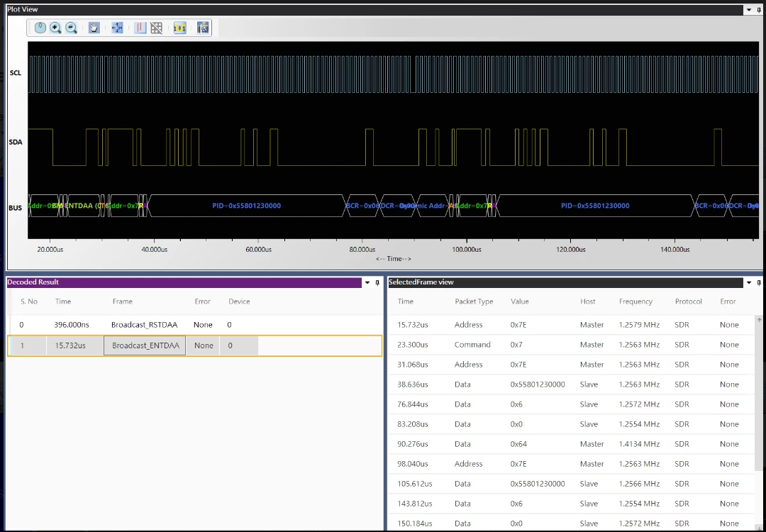Image resolution: width=766 pixels, height=532 pixels.
Task: Select the 76.844us Data row
Action: (572, 404)
